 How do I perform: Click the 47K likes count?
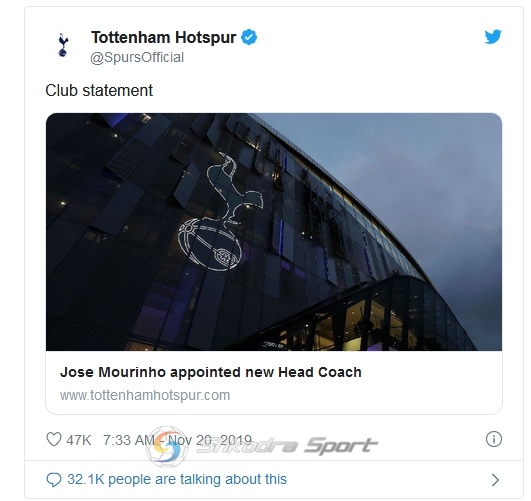(x=79, y=440)
